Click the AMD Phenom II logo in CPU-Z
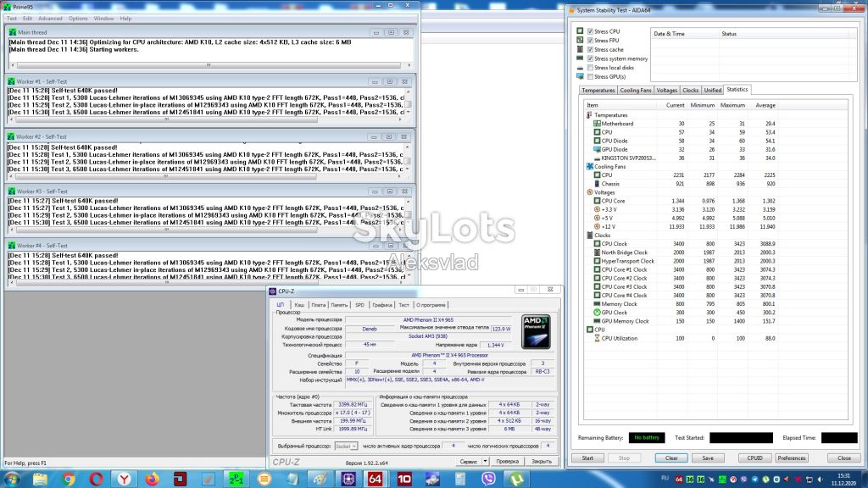This screenshot has width=868, height=488. tap(536, 331)
